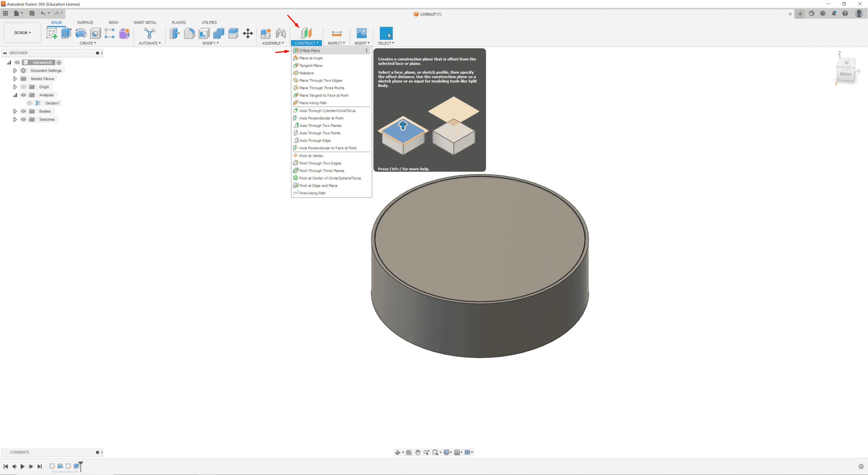Choose Tangent Plane menu entry
The image size is (868, 475).
pos(331,66)
